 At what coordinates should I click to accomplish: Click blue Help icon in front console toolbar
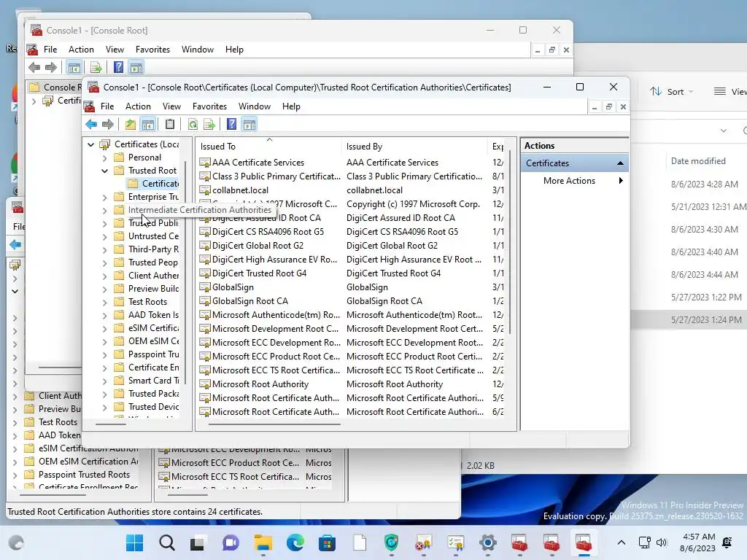[x=231, y=125]
